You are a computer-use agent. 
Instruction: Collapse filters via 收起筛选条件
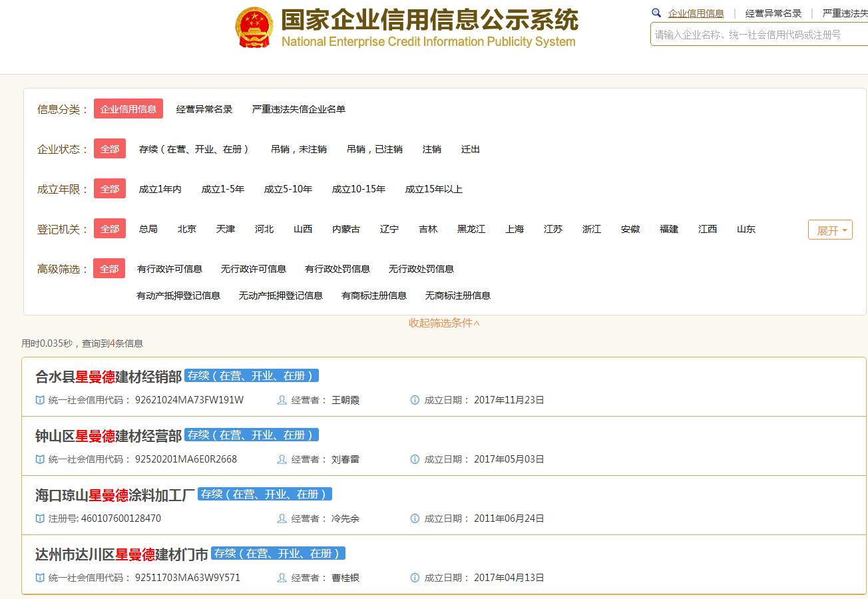click(x=444, y=323)
